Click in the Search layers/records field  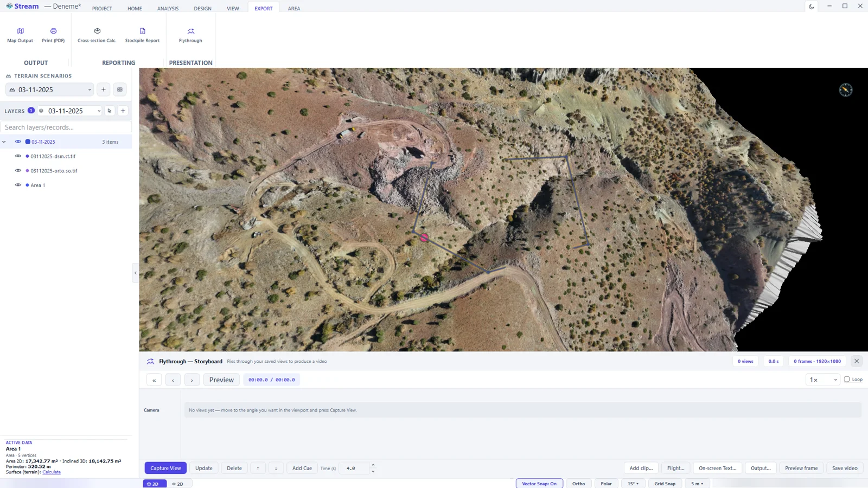pos(66,127)
